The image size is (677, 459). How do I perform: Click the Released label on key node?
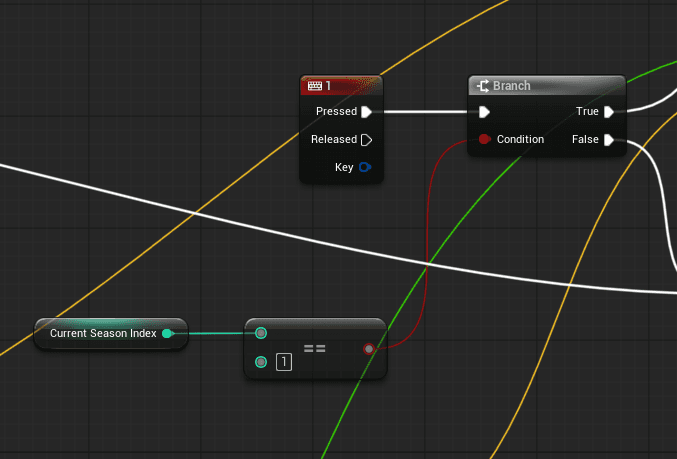tap(334, 139)
